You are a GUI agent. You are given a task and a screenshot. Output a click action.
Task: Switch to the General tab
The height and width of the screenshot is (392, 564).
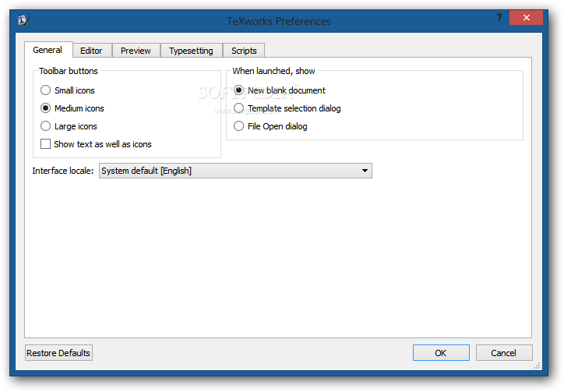point(48,50)
